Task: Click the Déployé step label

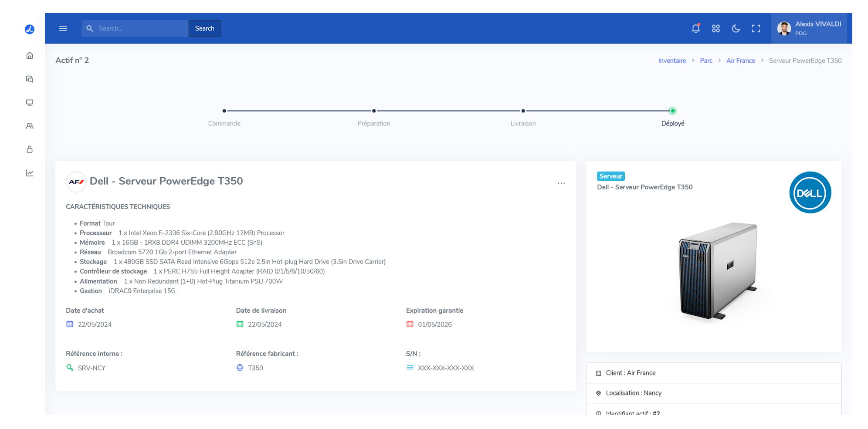Action: tap(673, 124)
